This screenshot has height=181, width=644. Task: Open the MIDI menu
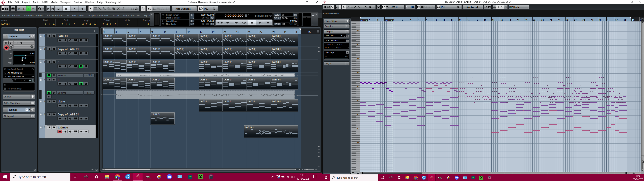pos(45,2)
